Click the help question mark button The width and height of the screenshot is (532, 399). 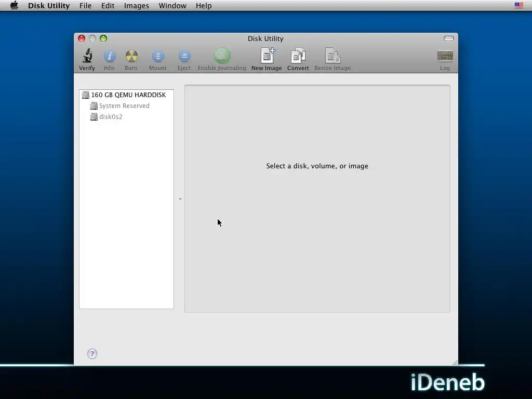(x=92, y=354)
